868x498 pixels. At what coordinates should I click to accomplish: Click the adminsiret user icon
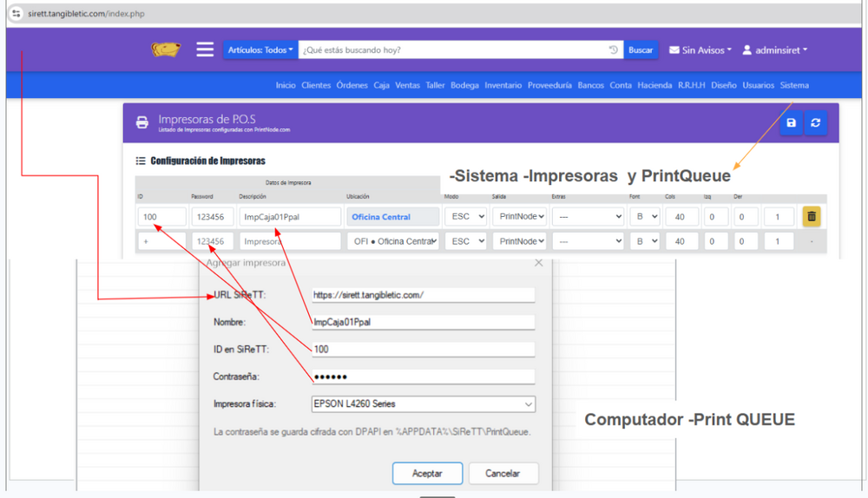746,49
